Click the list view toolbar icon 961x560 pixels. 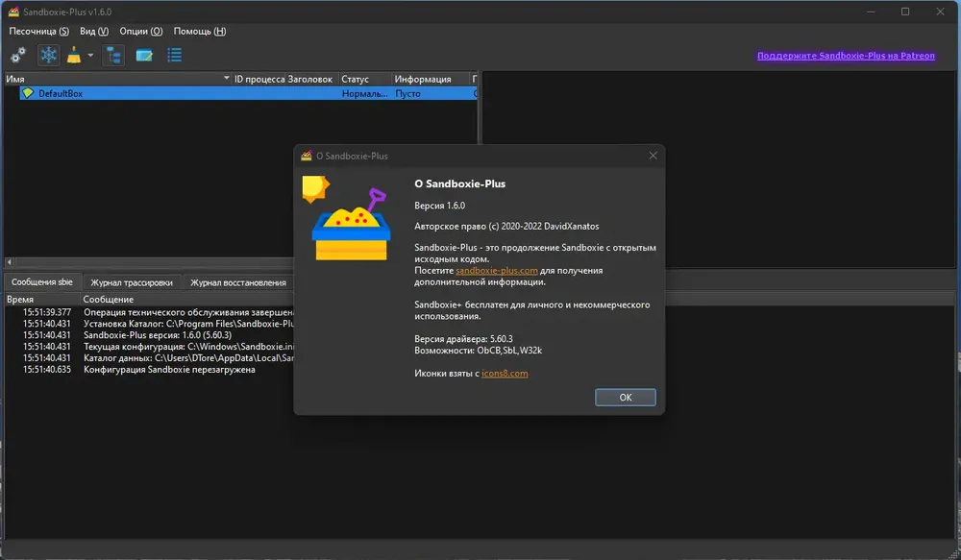tap(175, 55)
